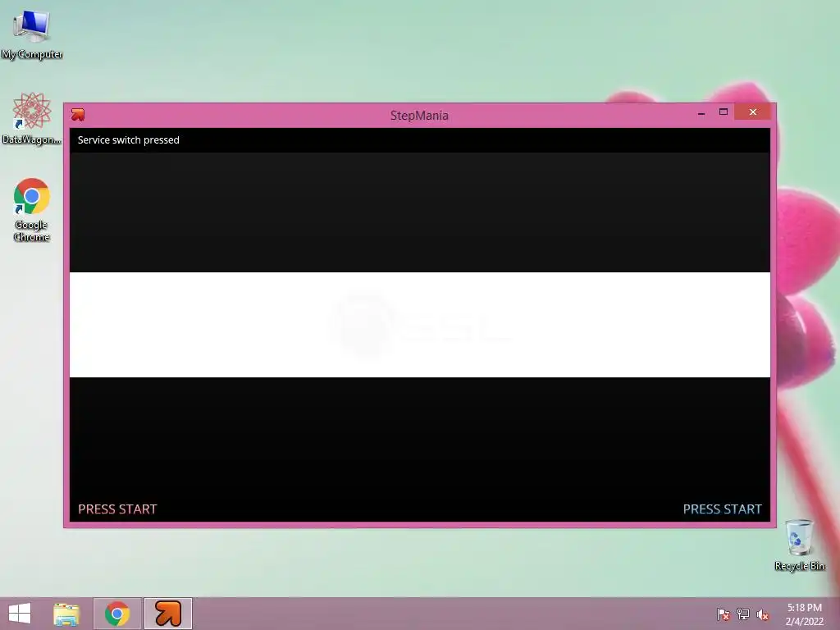
Task: Select StepMania taskbar button
Action: (x=167, y=614)
